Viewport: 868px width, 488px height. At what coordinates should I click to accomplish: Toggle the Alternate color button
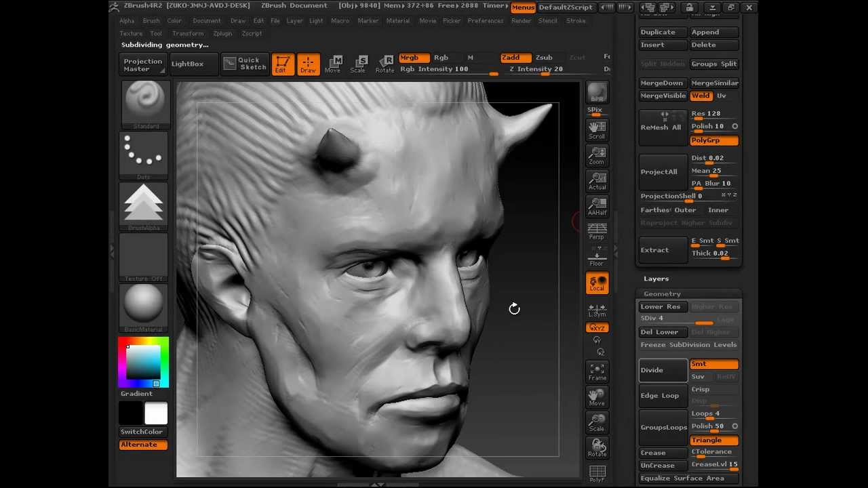point(143,445)
